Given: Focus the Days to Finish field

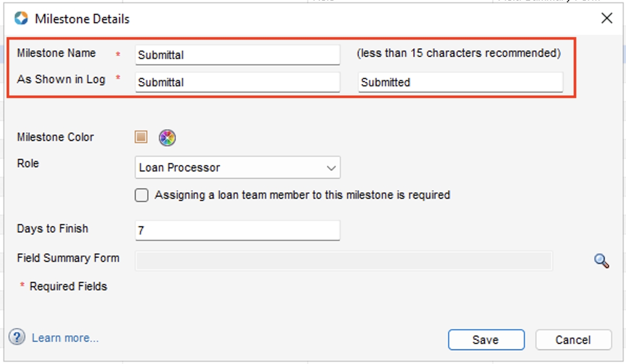Looking at the screenshot, I should click(237, 230).
